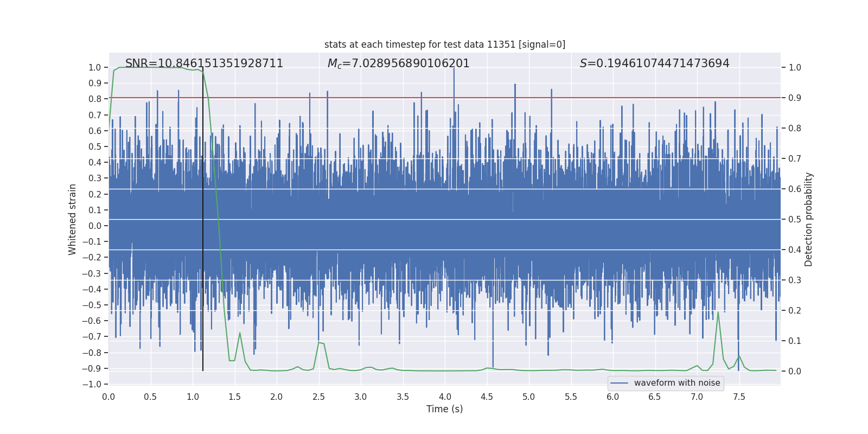Select the Whitened strain tick label −0.9

(92, 368)
